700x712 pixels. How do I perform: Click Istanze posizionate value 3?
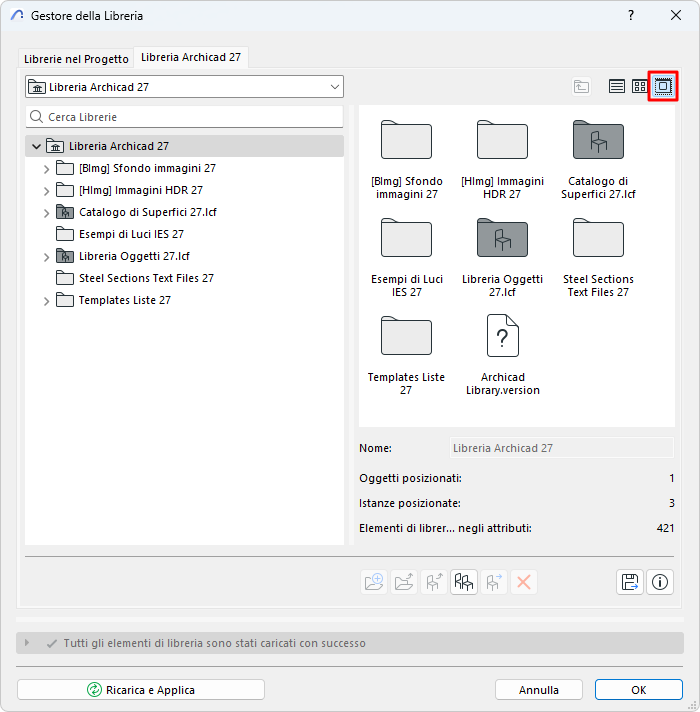coord(671,503)
